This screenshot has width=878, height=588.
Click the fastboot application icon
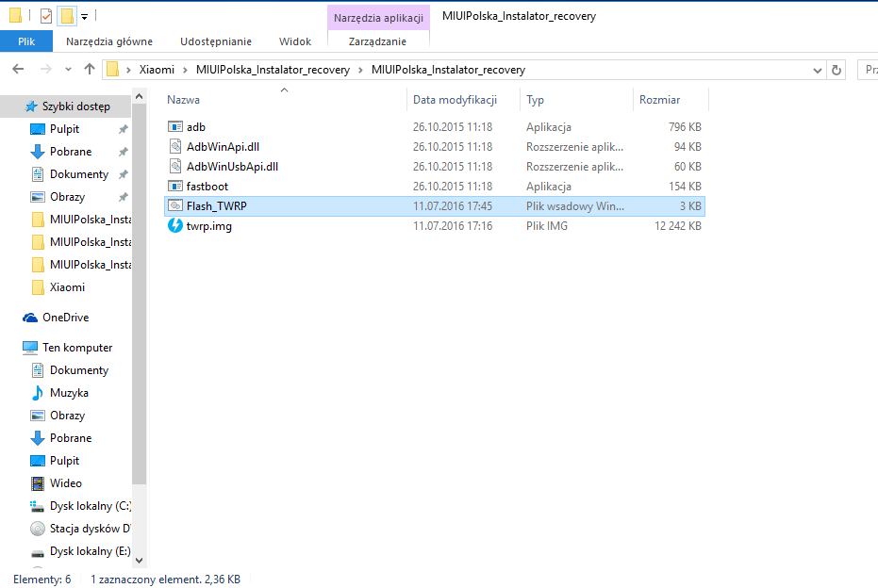click(x=174, y=187)
